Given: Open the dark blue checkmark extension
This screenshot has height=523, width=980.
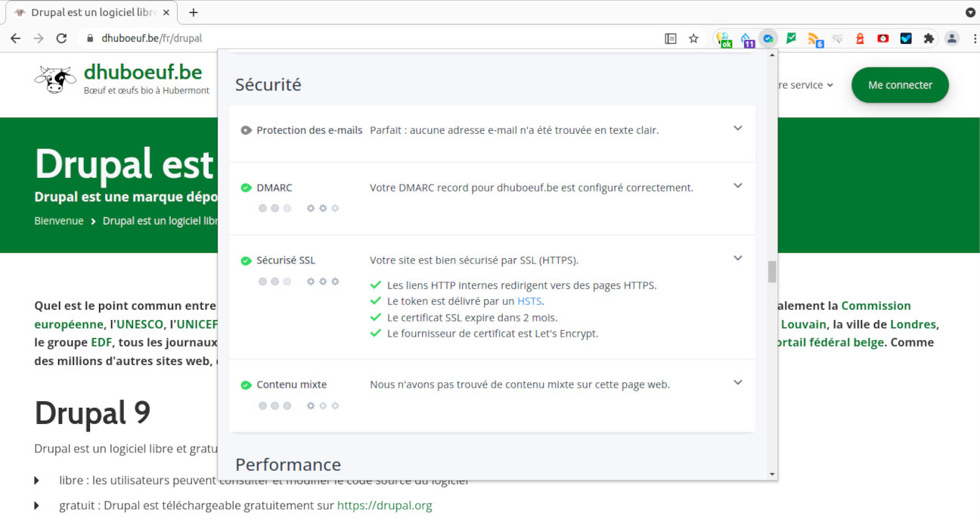Looking at the screenshot, I should pos(906,39).
